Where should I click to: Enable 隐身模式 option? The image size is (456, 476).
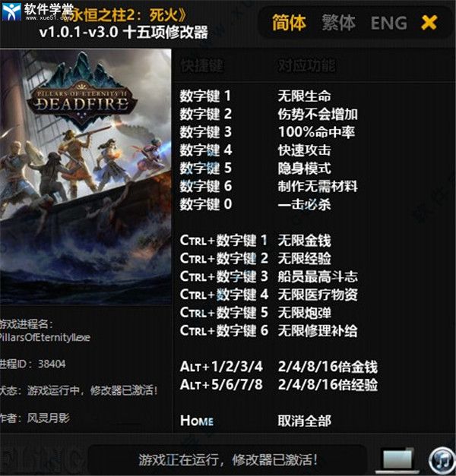point(304,169)
